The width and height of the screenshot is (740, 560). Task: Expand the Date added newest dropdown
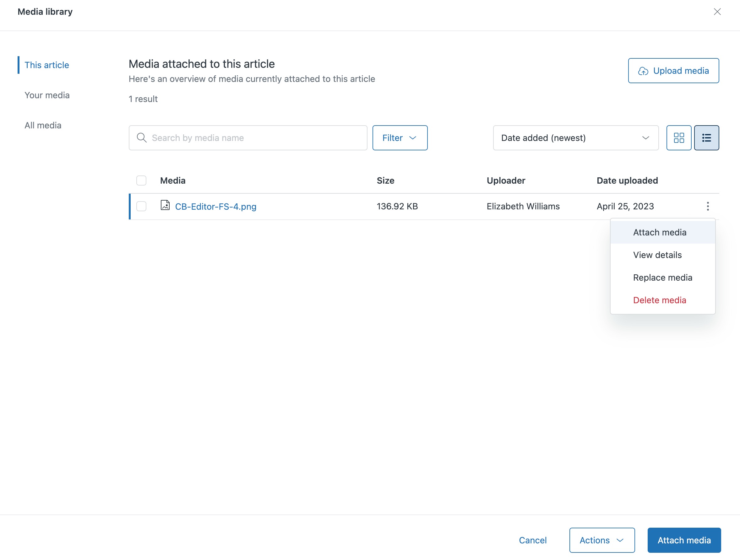(x=576, y=138)
